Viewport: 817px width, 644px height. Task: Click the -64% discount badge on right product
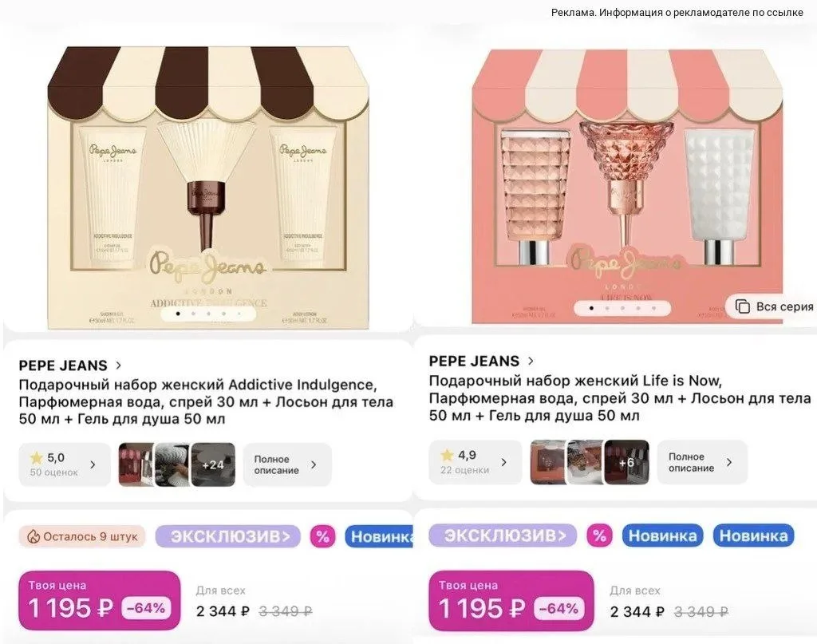558,608
